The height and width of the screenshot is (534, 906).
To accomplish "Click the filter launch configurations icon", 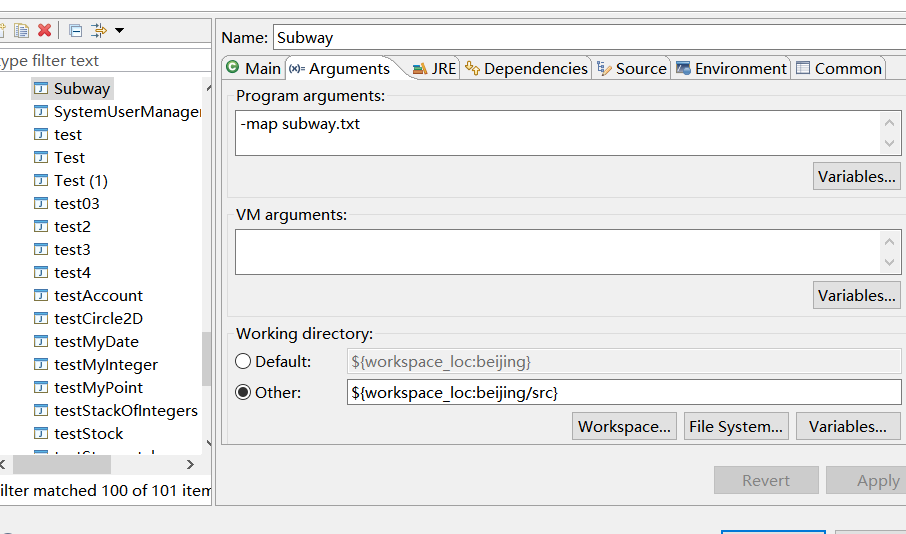I will pyautogui.click(x=98, y=30).
